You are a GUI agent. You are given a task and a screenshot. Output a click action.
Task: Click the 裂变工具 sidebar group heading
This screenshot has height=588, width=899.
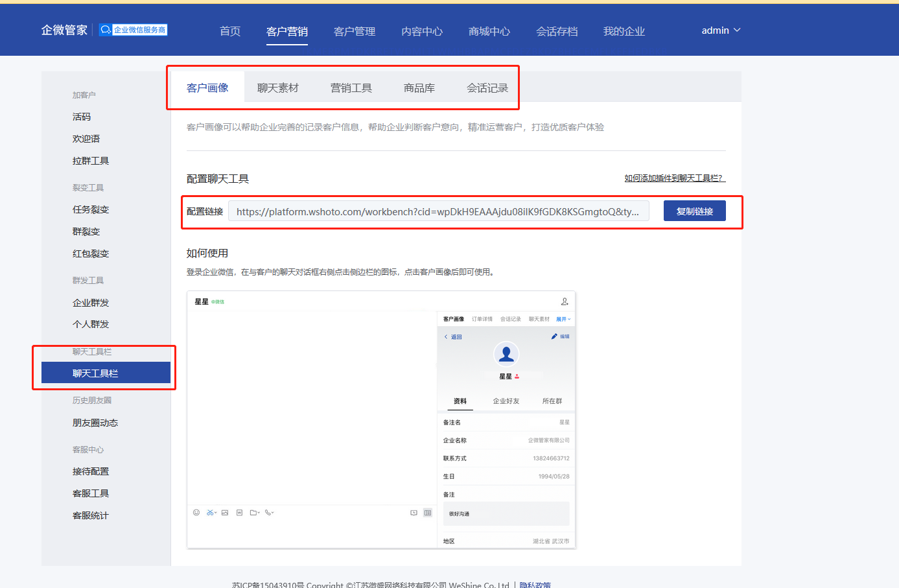click(x=88, y=187)
